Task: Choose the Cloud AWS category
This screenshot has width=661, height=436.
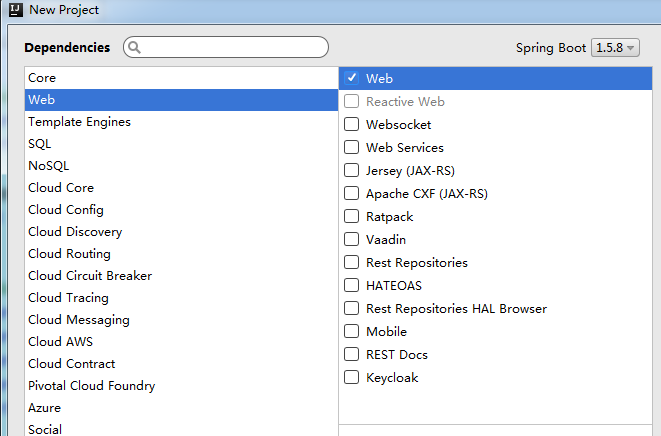Action: [181, 342]
